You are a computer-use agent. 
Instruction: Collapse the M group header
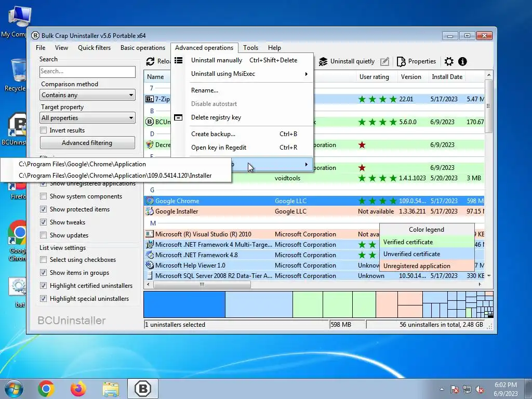point(153,223)
